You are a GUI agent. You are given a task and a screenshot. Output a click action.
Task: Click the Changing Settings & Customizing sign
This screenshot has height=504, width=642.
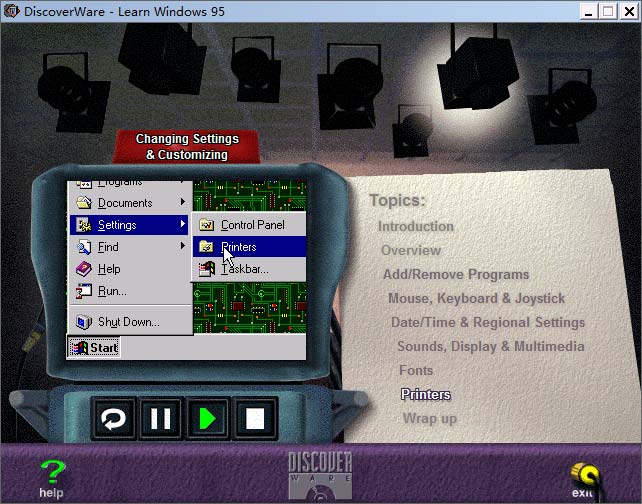click(x=187, y=147)
